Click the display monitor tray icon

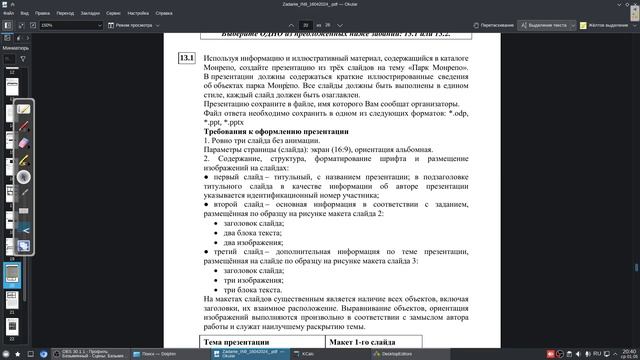tap(607, 354)
